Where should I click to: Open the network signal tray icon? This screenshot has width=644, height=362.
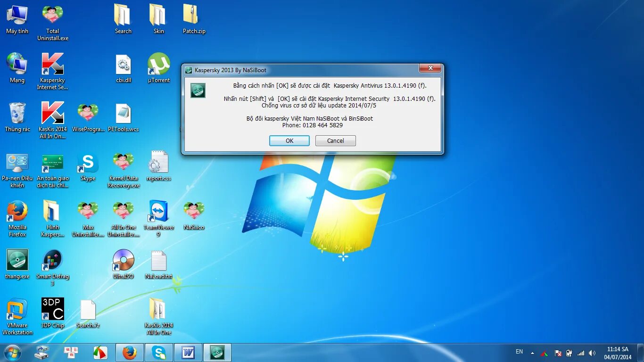[581, 353]
